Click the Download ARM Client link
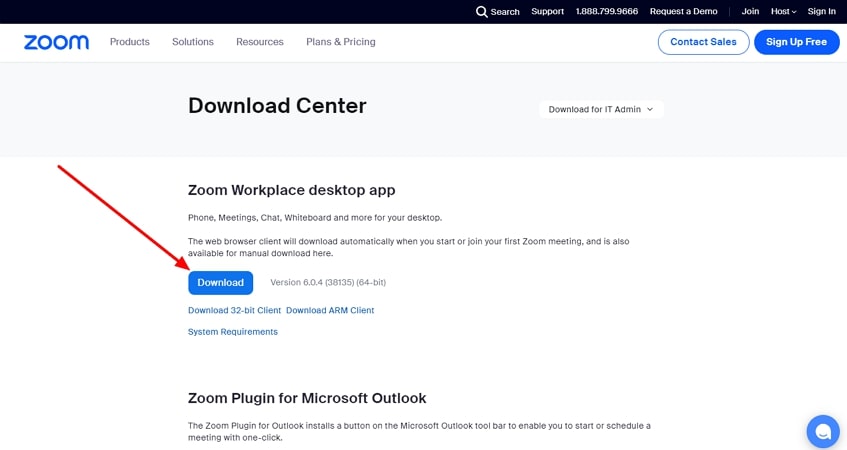The image size is (847, 450). pos(330,311)
